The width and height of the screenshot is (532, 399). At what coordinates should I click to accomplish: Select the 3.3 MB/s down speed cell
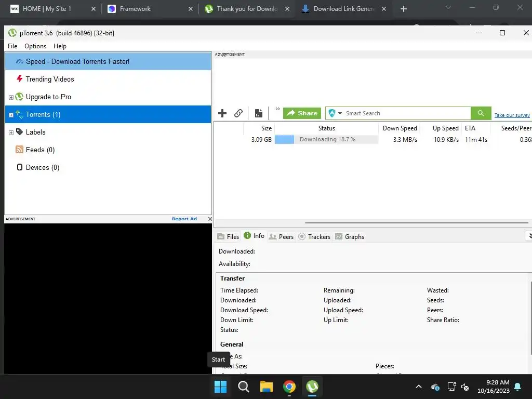pyautogui.click(x=405, y=139)
